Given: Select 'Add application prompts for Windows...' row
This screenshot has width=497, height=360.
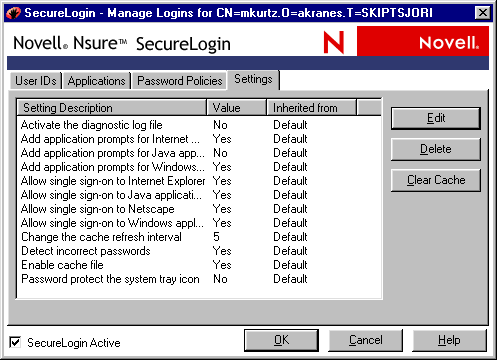Looking at the screenshot, I should pos(199,167).
